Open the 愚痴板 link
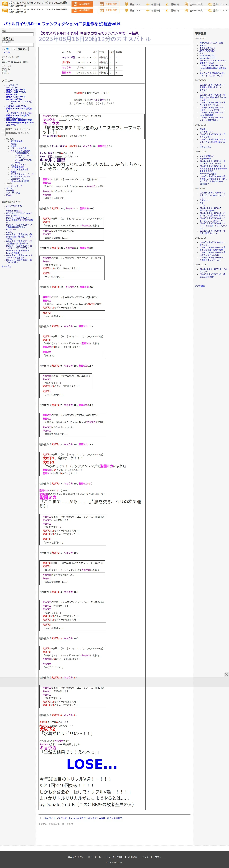This screenshot has width=229, height=868. (14, 172)
